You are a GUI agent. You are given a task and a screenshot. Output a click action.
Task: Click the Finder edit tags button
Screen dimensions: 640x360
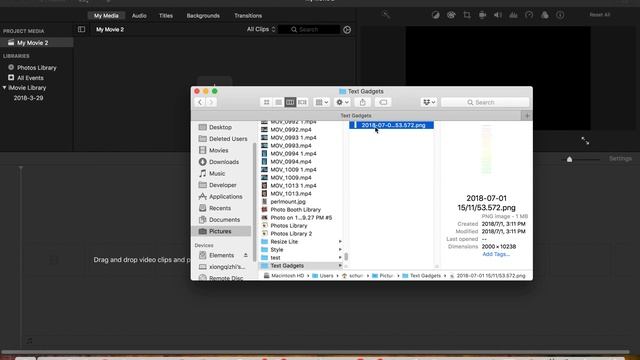pyautogui.click(x=383, y=102)
